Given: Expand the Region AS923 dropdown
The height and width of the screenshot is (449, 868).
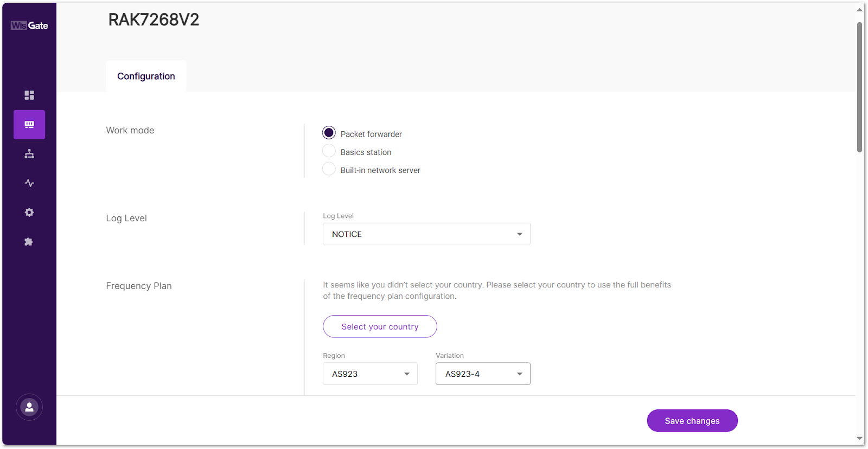Looking at the screenshot, I should pos(370,374).
